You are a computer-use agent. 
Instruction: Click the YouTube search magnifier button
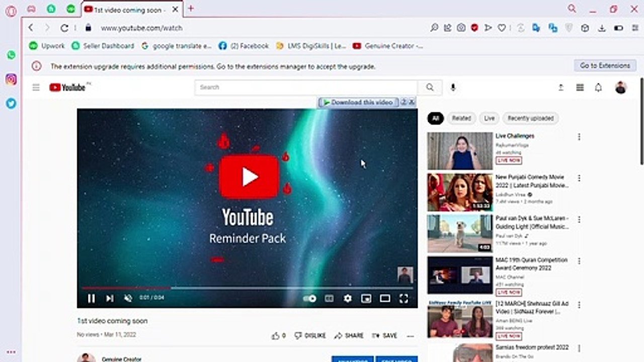pos(430,87)
